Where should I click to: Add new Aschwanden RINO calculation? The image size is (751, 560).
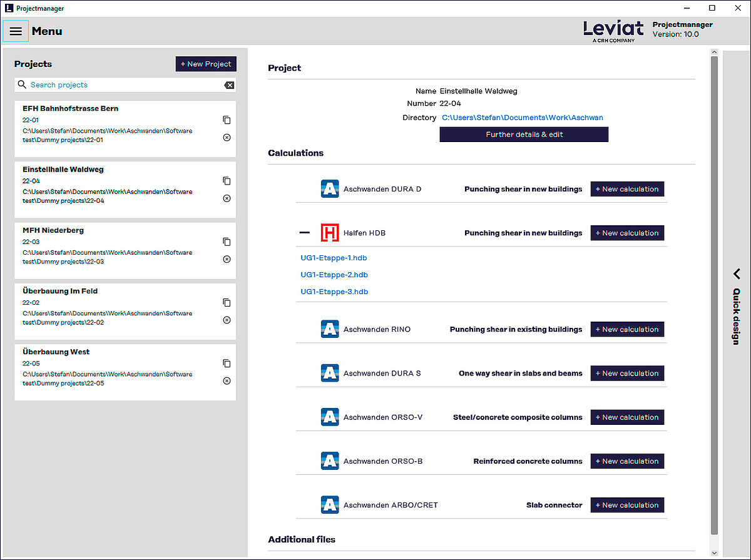coord(627,329)
